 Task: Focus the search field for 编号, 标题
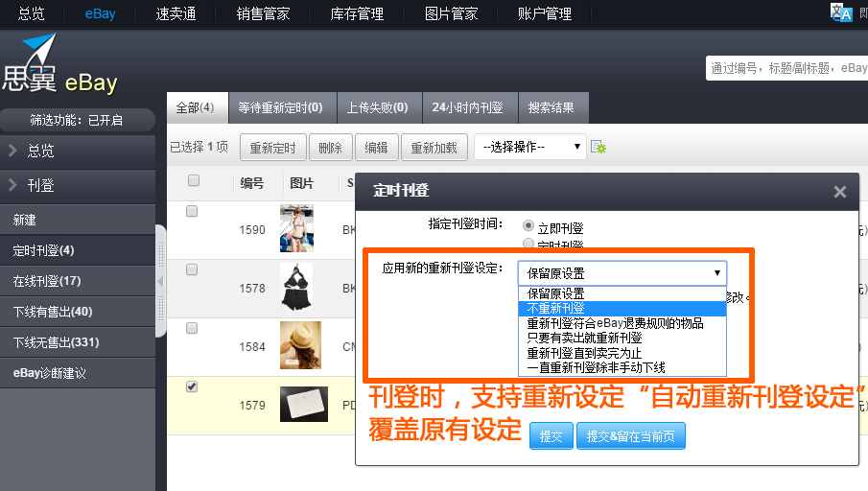(x=787, y=68)
